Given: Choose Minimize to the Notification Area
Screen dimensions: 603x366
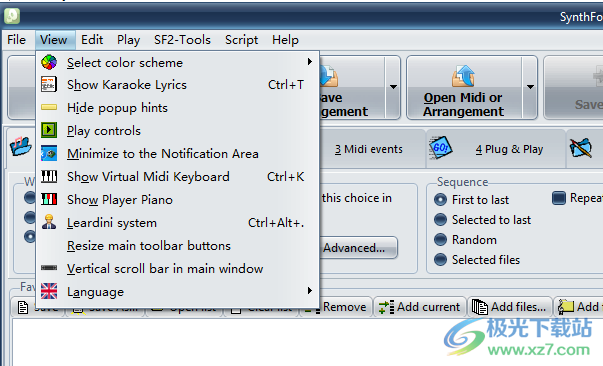Looking at the screenshot, I should 177,154.
